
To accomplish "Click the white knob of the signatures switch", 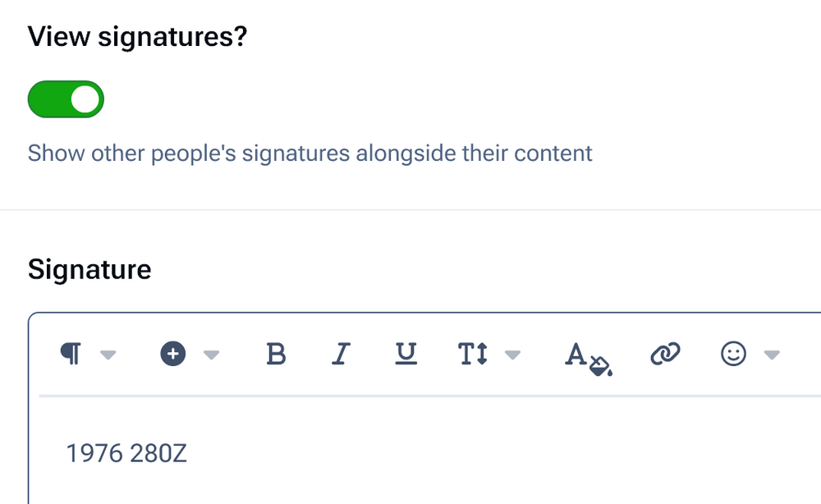I will point(85,99).
